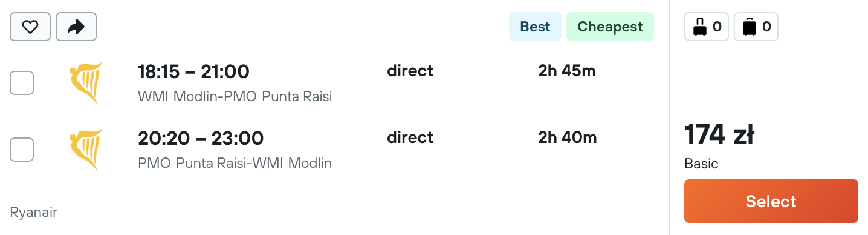The width and height of the screenshot is (868, 235).
Task: Click the outbound direct label
Action: [x=410, y=71]
